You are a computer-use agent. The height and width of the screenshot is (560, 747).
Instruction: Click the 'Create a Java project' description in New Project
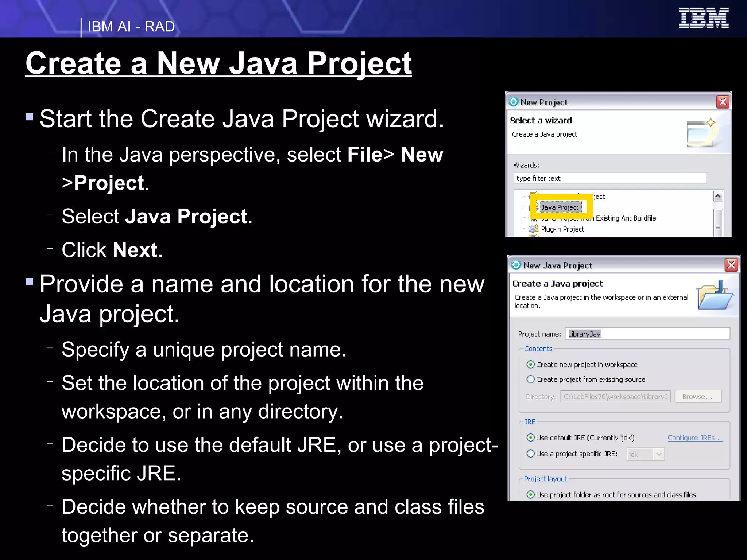click(x=545, y=134)
